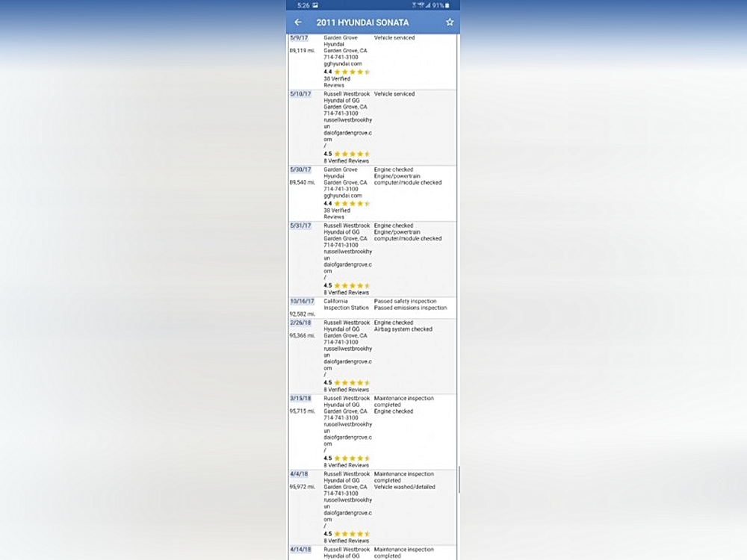Favorite this report with the star icon
The height and width of the screenshot is (560, 747).
(x=450, y=22)
